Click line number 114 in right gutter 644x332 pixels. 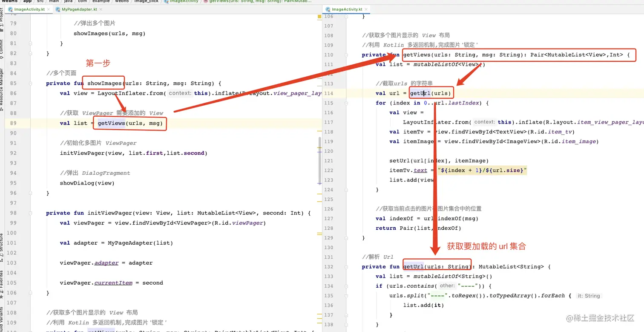click(329, 93)
